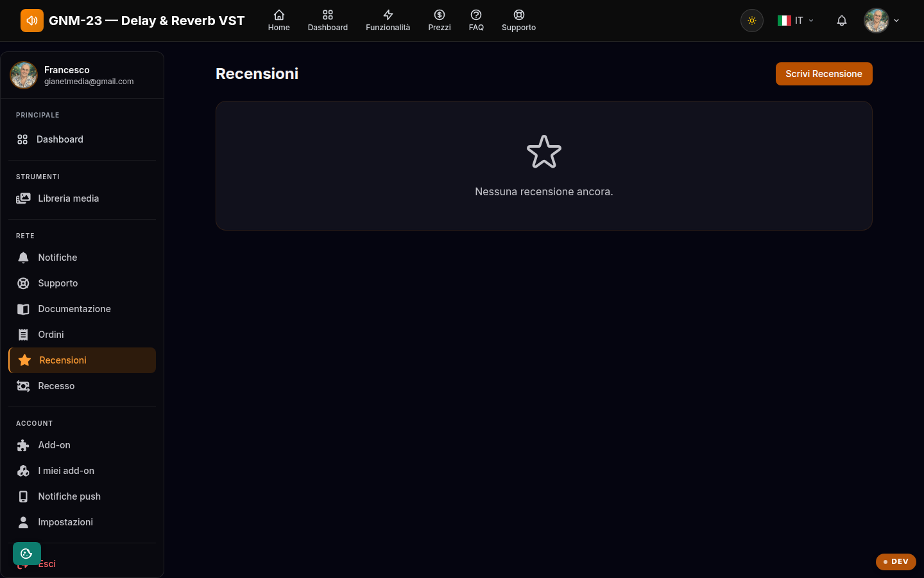Image resolution: width=924 pixels, height=578 pixels.
Task: Open the green cookie preferences button
Action: [27, 554]
